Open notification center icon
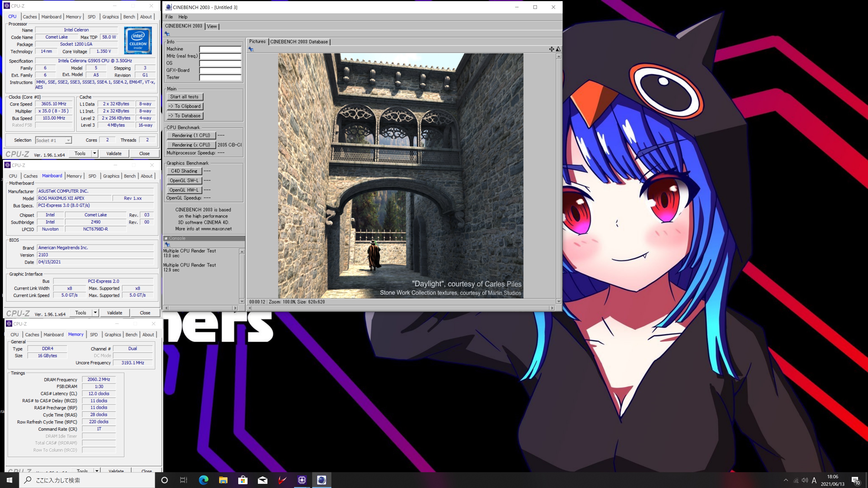 pos(856,481)
